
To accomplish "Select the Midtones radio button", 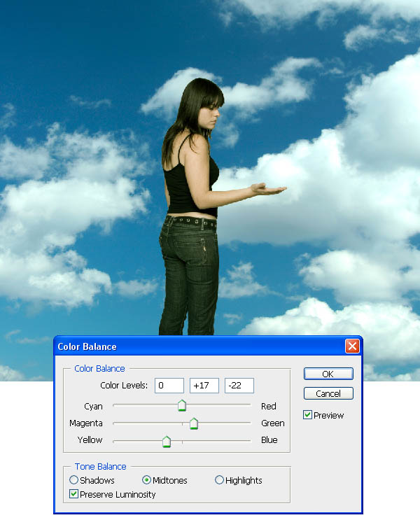I will click(x=147, y=480).
